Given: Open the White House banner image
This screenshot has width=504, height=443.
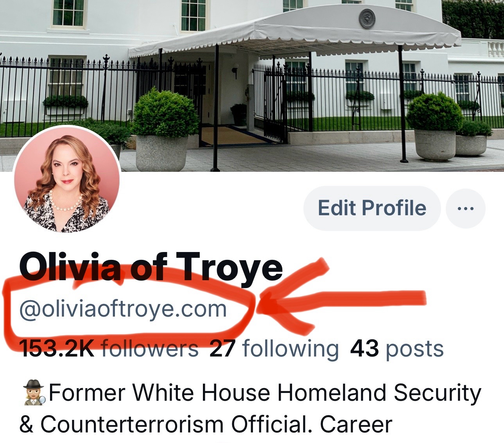Looking at the screenshot, I should coord(252,86).
